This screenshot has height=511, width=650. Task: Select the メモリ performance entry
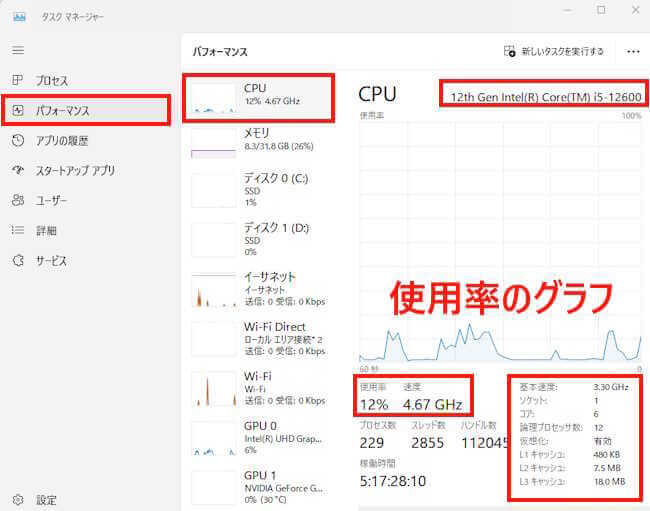click(258, 143)
